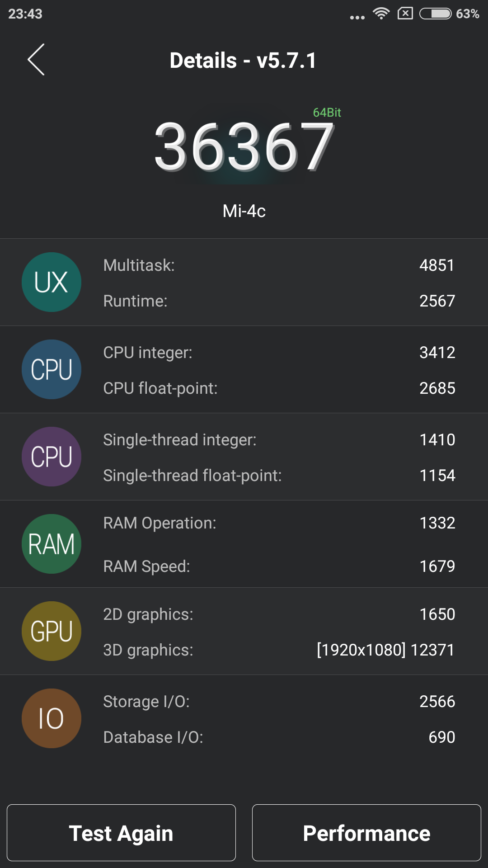Tap the Mi-4c device name
488x868 pixels.
(x=244, y=211)
